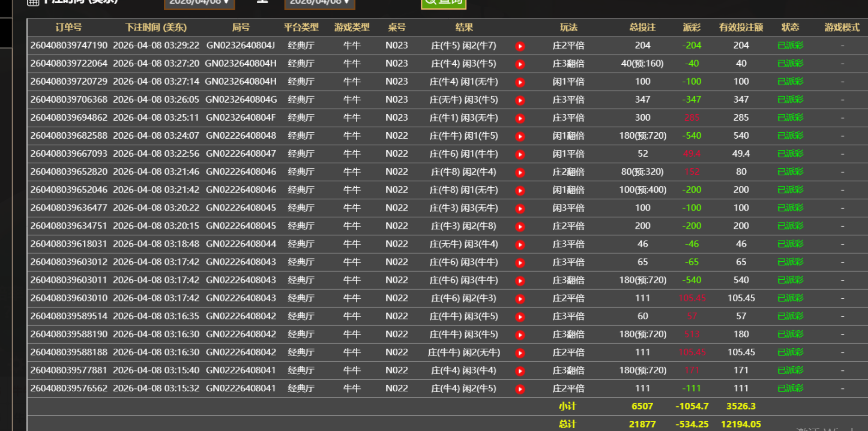Play video replay for order 260408039747190
Image resolution: width=868 pixels, height=431 pixels.
520,46
